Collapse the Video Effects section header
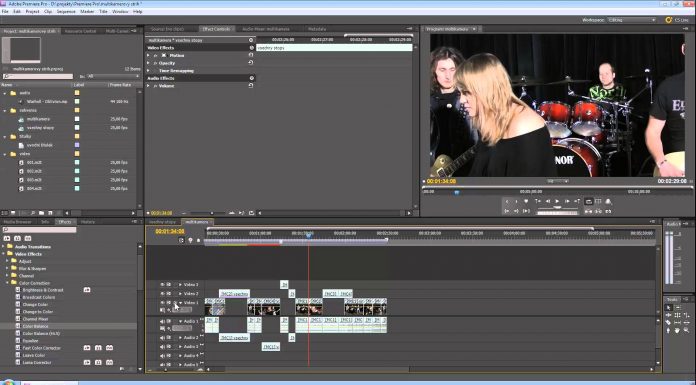The width and height of the screenshot is (696, 385). [x=251, y=48]
